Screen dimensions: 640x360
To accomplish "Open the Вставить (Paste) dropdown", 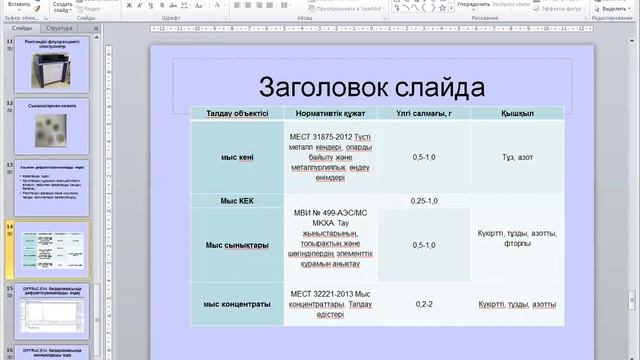I will pos(19,6).
